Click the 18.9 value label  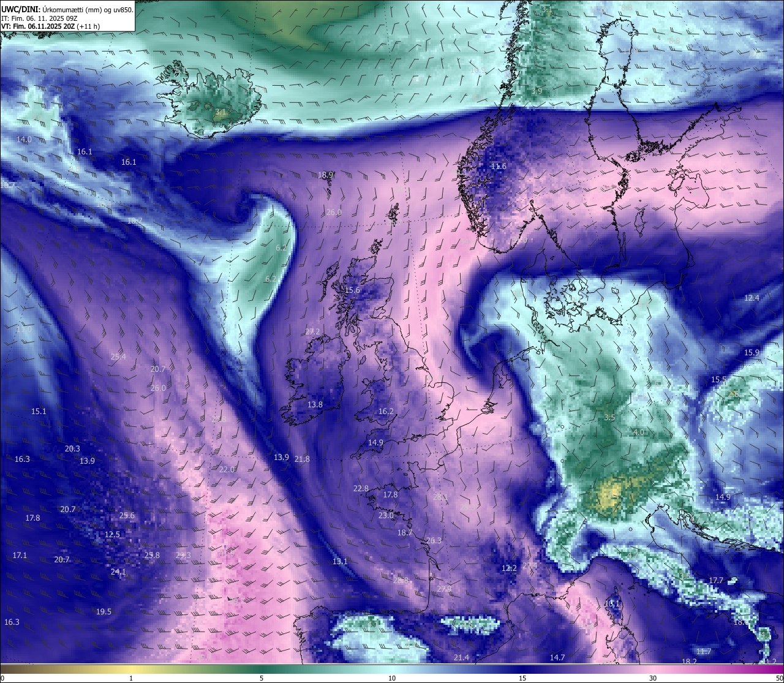[x=325, y=175]
